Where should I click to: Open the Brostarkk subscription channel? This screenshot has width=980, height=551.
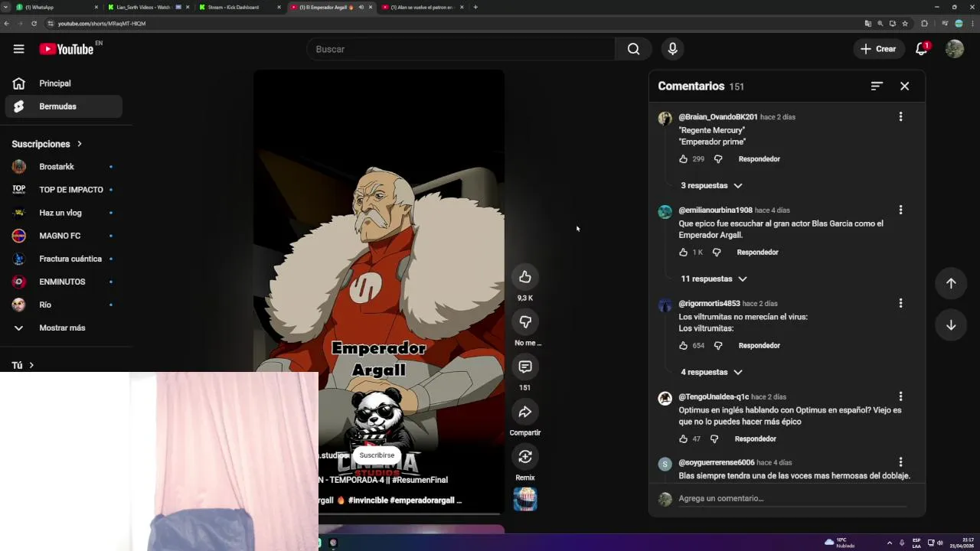64,167
